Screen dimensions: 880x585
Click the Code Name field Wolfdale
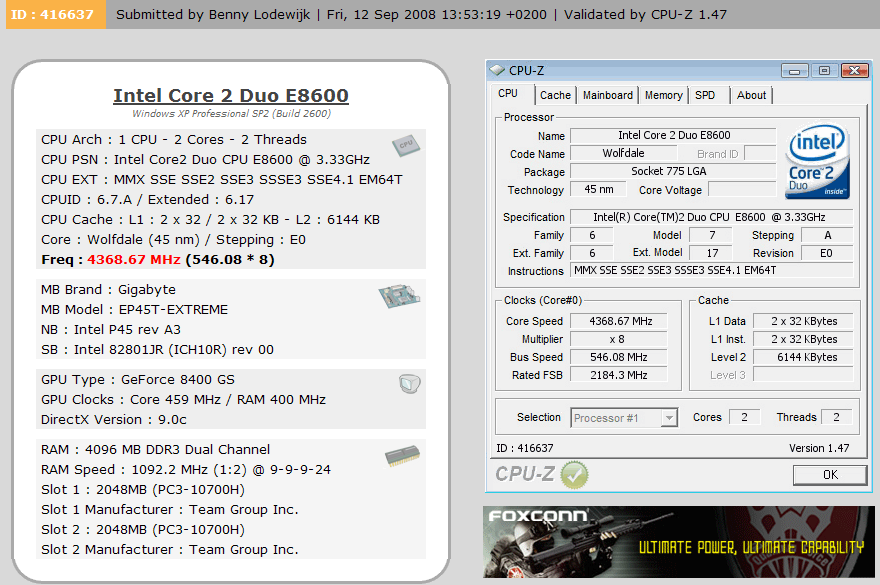[623, 153]
